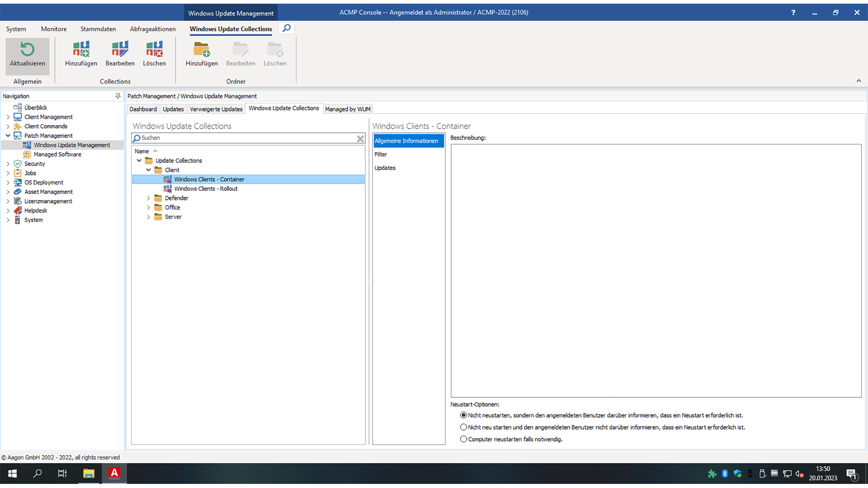868x488 pixels.
Task: Expand the Server folder
Action: (x=148, y=217)
